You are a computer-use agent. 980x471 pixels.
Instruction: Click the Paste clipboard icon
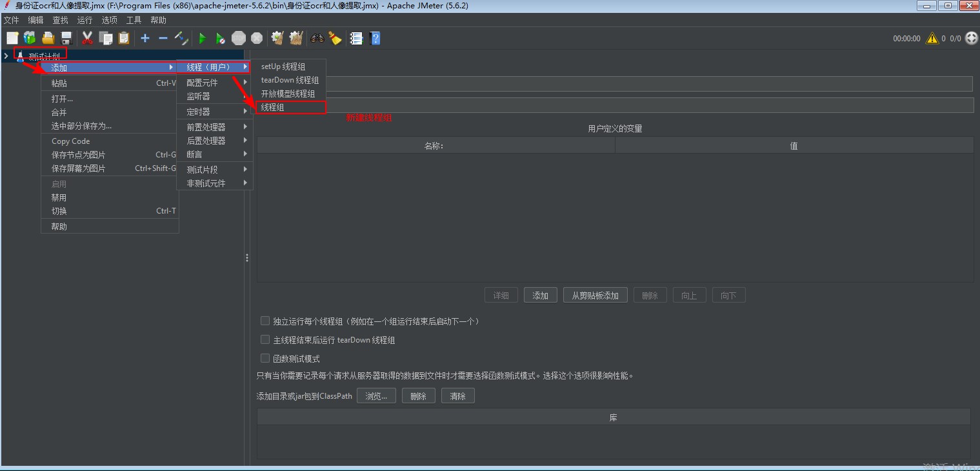[x=124, y=38]
